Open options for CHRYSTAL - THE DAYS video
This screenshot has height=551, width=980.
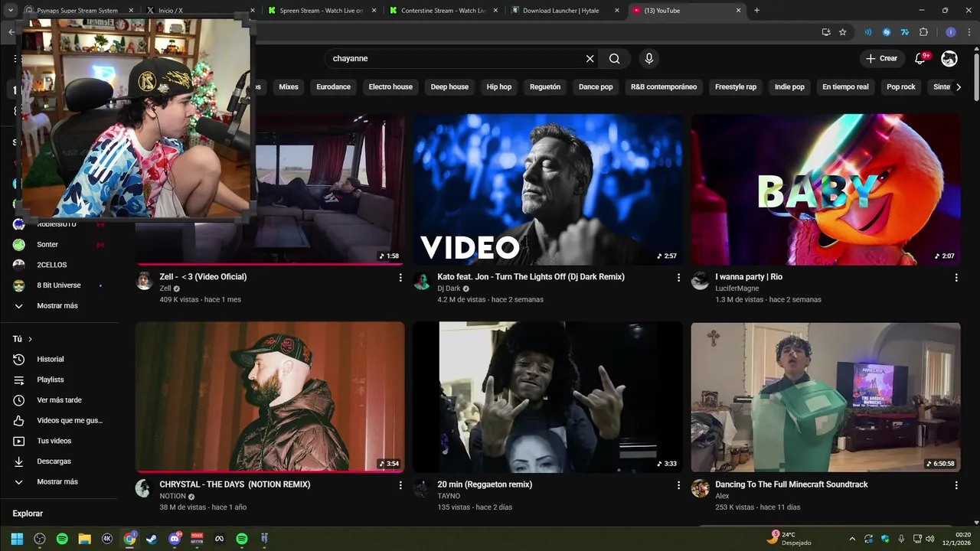400,485
